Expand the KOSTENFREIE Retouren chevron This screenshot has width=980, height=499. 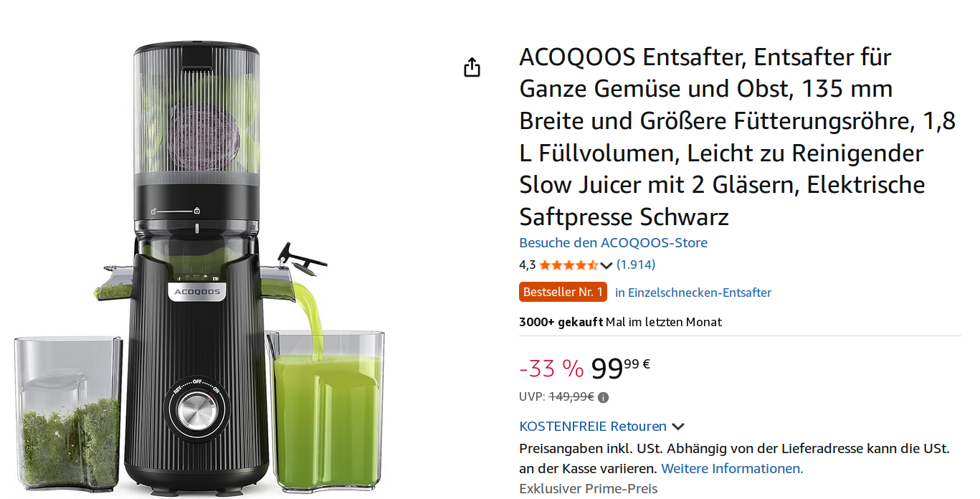pyautogui.click(x=678, y=427)
